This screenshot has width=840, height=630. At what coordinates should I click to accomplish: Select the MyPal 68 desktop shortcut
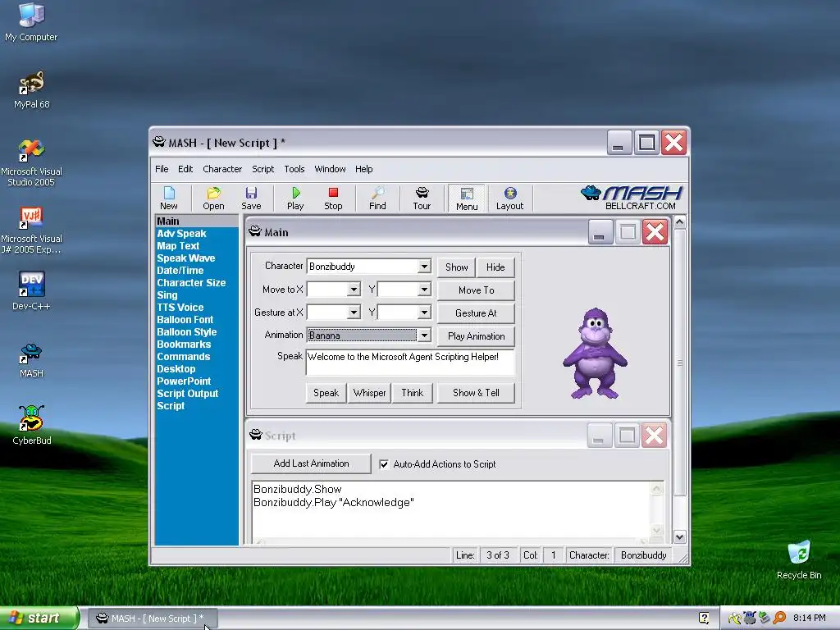click(x=32, y=89)
